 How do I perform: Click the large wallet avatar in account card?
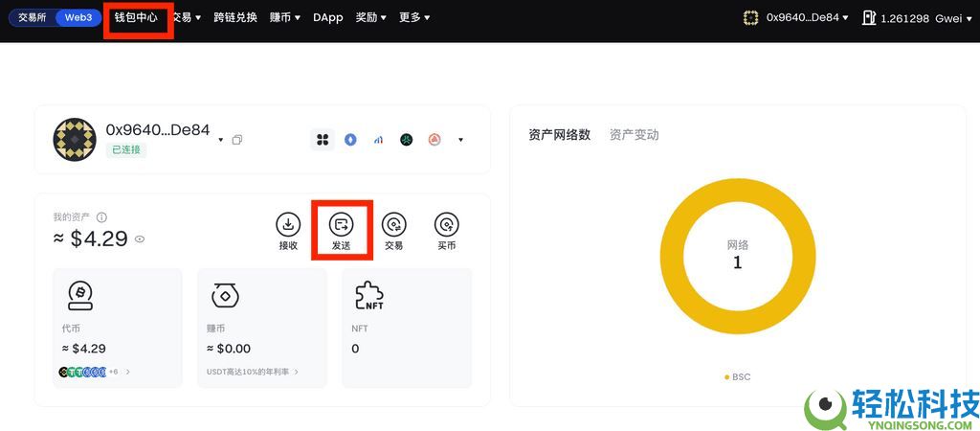[x=75, y=140]
